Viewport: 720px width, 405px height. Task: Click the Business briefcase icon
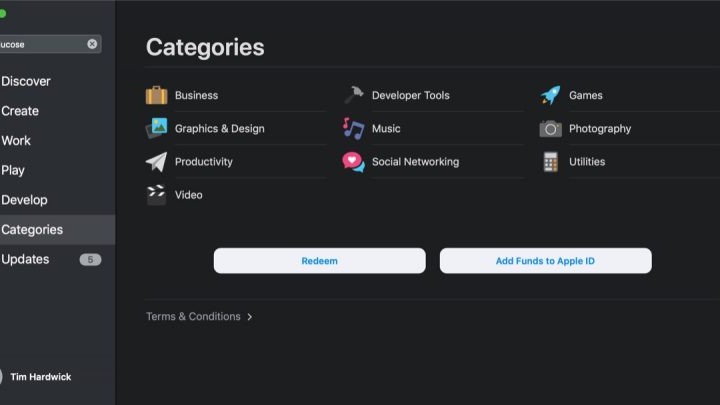coord(156,96)
